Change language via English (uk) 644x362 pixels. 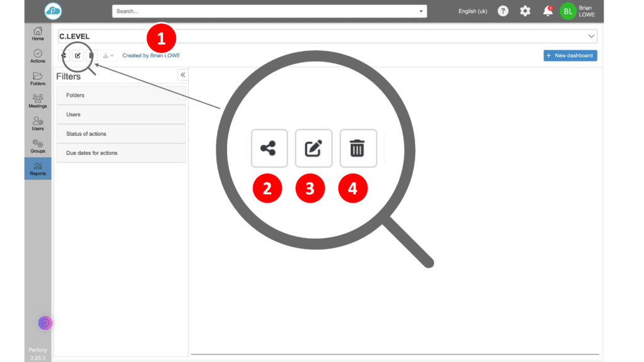(x=472, y=11)
